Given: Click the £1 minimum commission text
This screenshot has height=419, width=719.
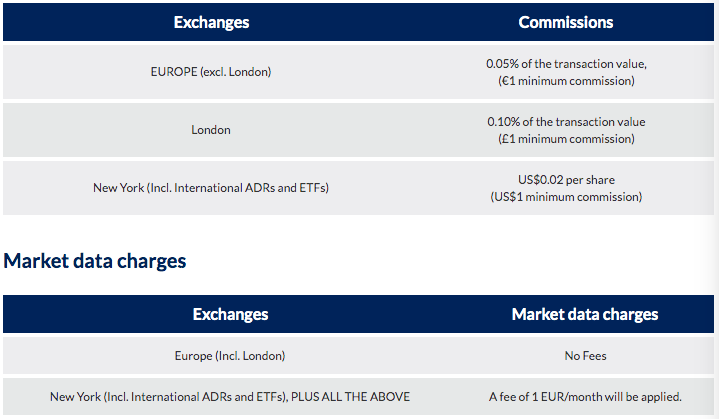Looking at the screenshot, I should click(566, 139).
